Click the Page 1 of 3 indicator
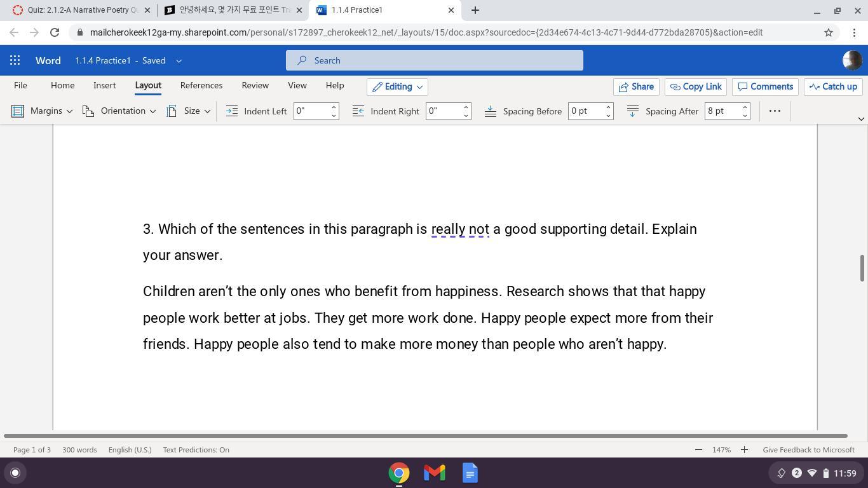Viewport: 868px width, 488px height. point(32,450)
